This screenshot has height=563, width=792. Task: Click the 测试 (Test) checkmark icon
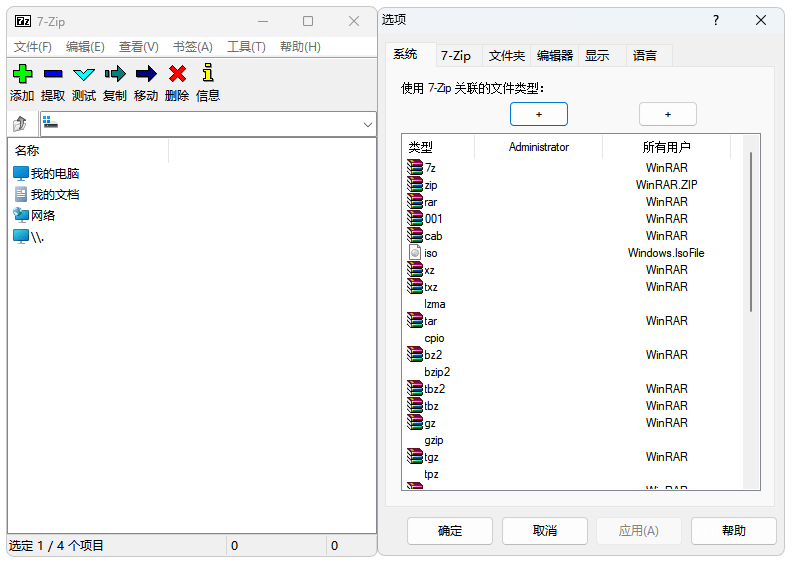(x=84, y=74)
